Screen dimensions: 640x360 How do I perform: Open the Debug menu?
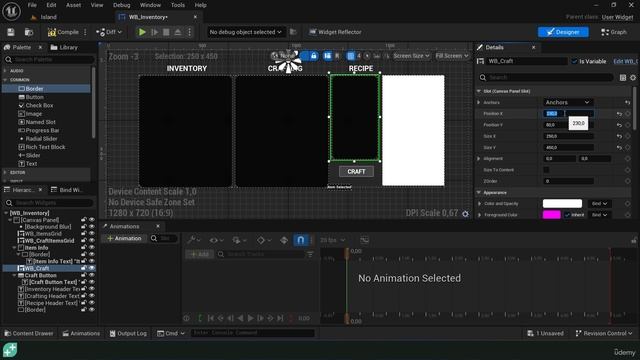[121, 5]
